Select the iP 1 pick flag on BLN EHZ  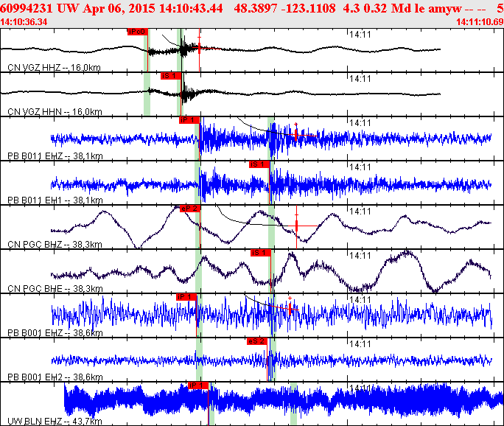point(198,385)
